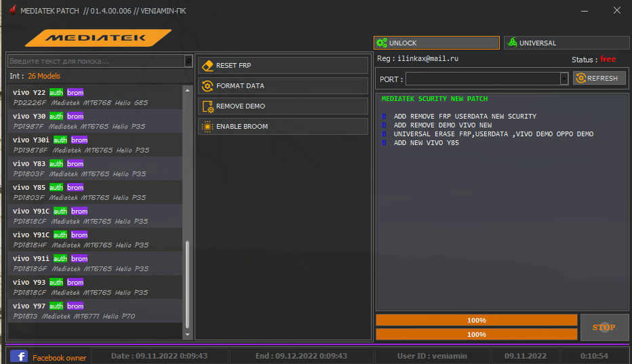This screenshot has height=364, width=632.
Task: Click the list scroll down arrow
Action: [187, 335]
